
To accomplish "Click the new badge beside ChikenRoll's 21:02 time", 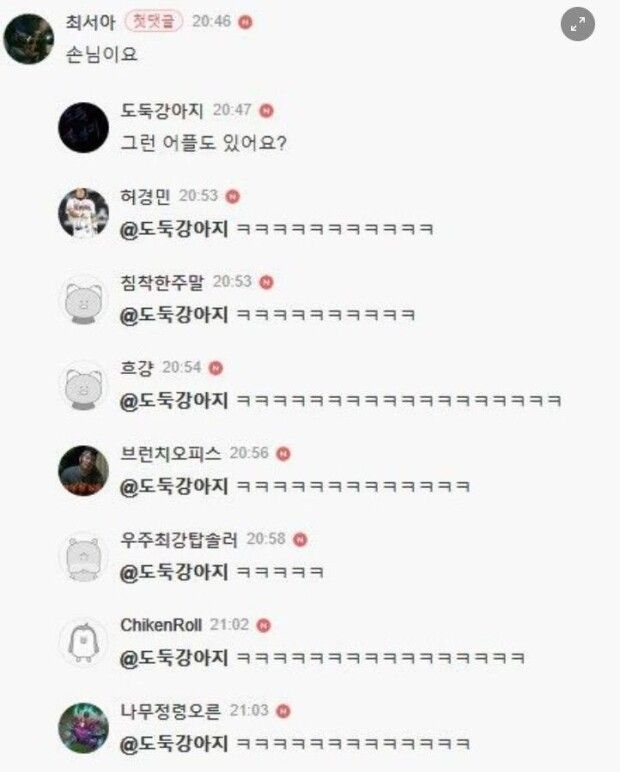I will pyautogui.click(x=264, y=625).
